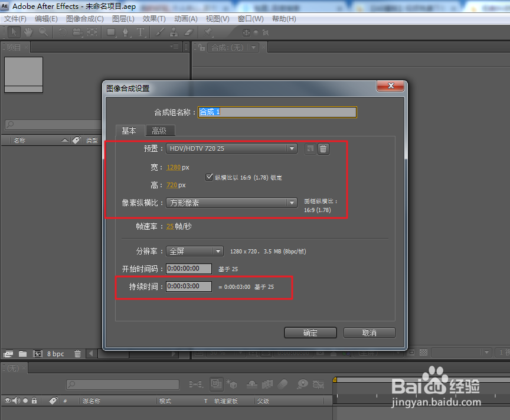Image resolution: width=510 pixels, height=420 pixels.
Task: Open the 视图(V) menu
Action: 218,19
